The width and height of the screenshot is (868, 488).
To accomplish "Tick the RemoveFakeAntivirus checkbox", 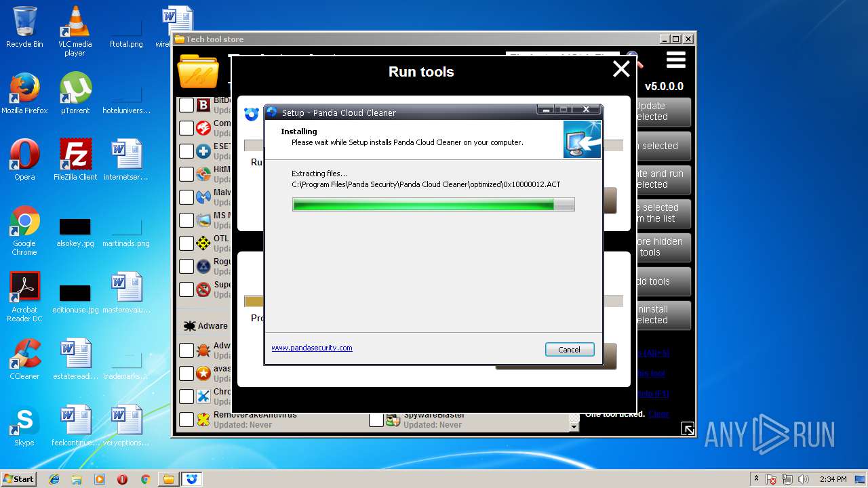I will coord(186,420).
